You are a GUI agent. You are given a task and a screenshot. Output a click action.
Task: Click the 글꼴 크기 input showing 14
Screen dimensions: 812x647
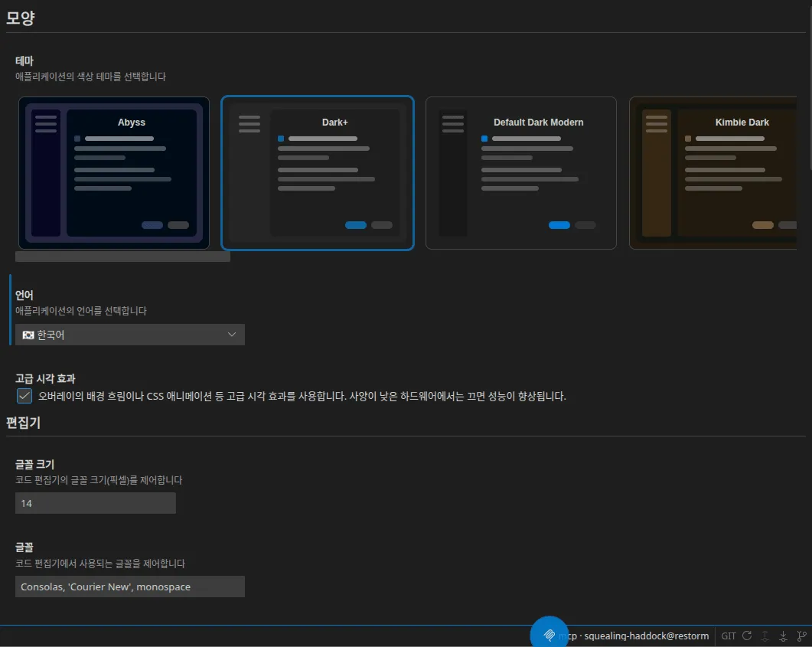coord(96,503)
